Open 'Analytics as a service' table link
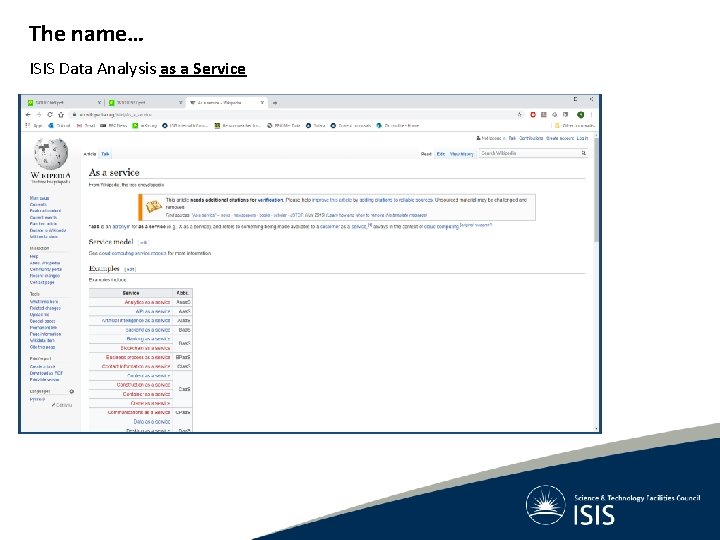This screenshot has width=720, height=540. pos(147,302)
